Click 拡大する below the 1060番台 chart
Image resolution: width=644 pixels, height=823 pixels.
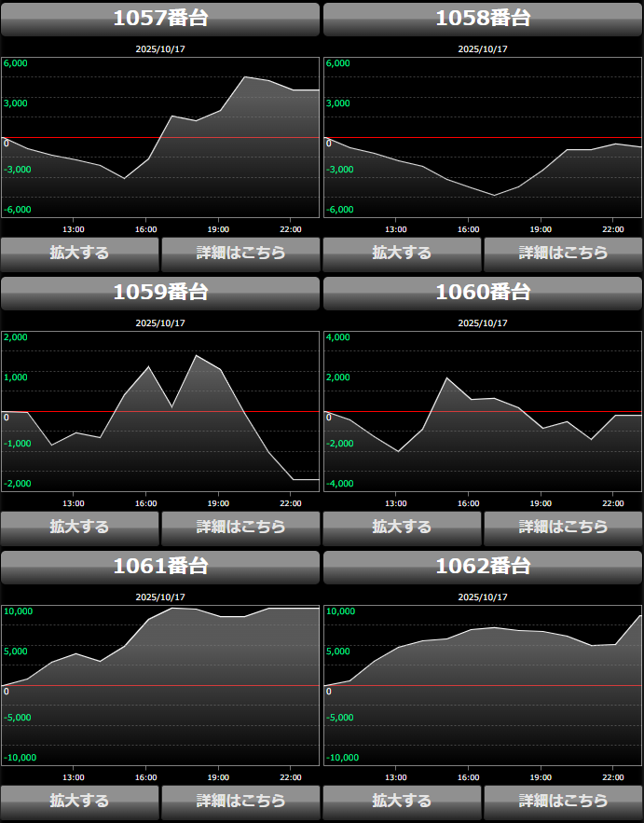(402, 527)
